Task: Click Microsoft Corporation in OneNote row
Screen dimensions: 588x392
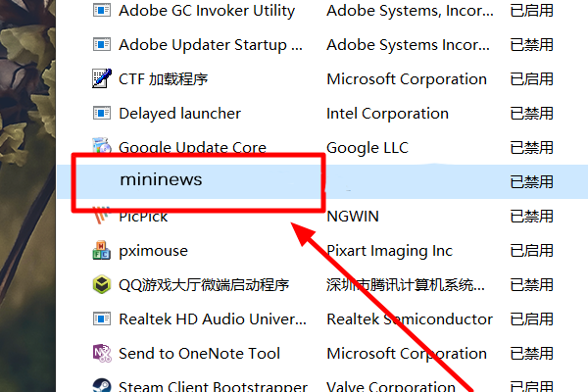Action: 407,354
